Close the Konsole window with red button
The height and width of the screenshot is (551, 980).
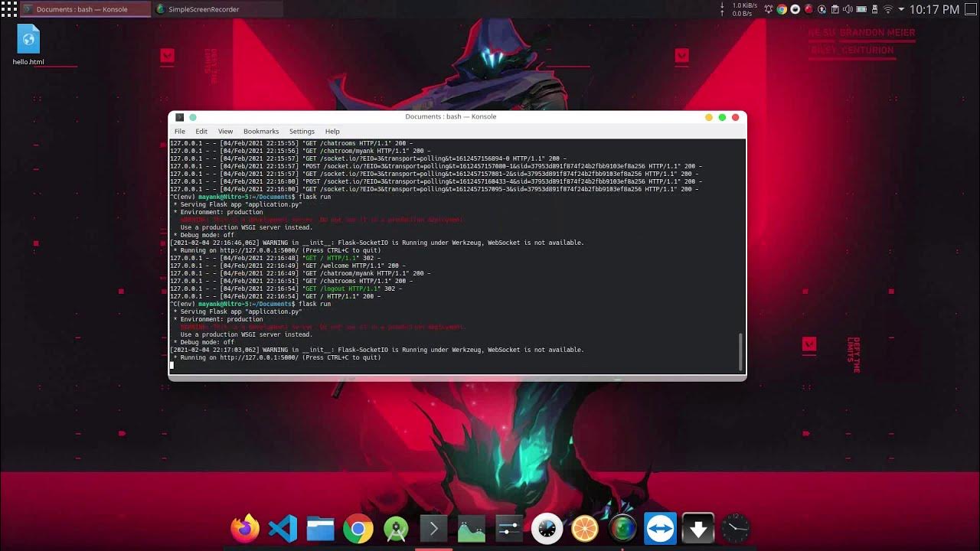click(735, 117)
